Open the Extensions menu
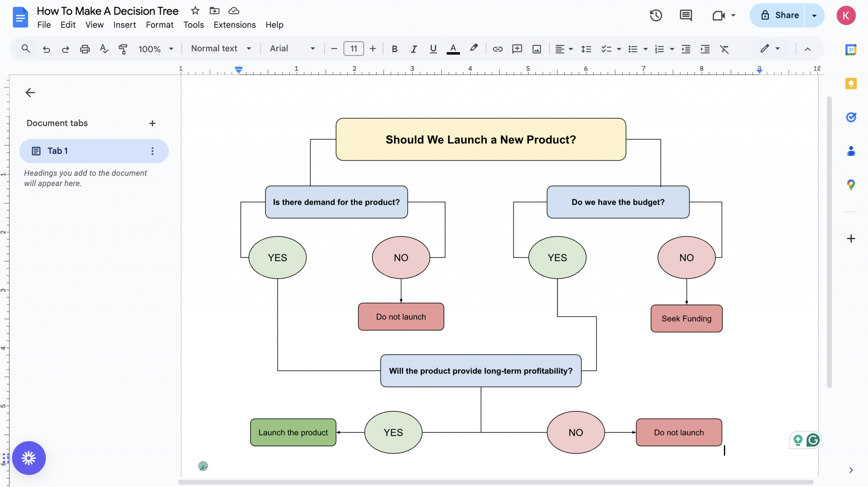The width and height of the screenshot is (868, 487). point(234,25)
